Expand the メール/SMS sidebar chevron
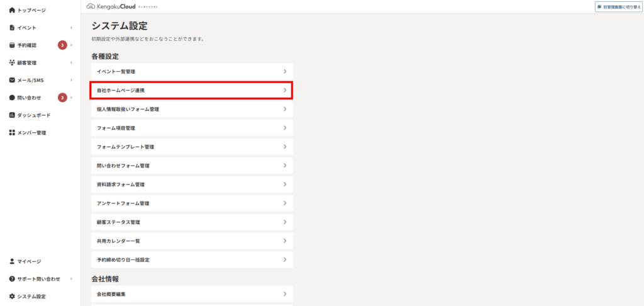644x306 pixels. 71,80
